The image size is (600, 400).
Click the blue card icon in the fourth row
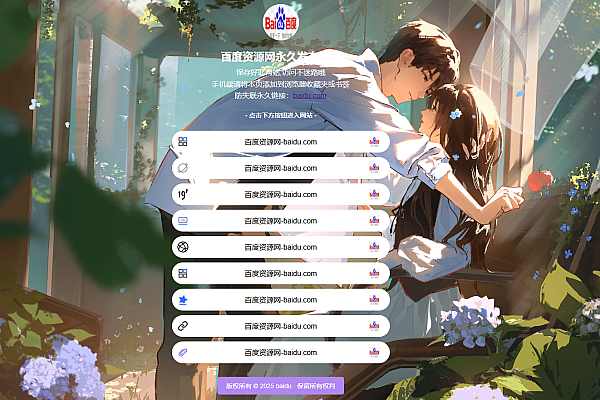183,220
